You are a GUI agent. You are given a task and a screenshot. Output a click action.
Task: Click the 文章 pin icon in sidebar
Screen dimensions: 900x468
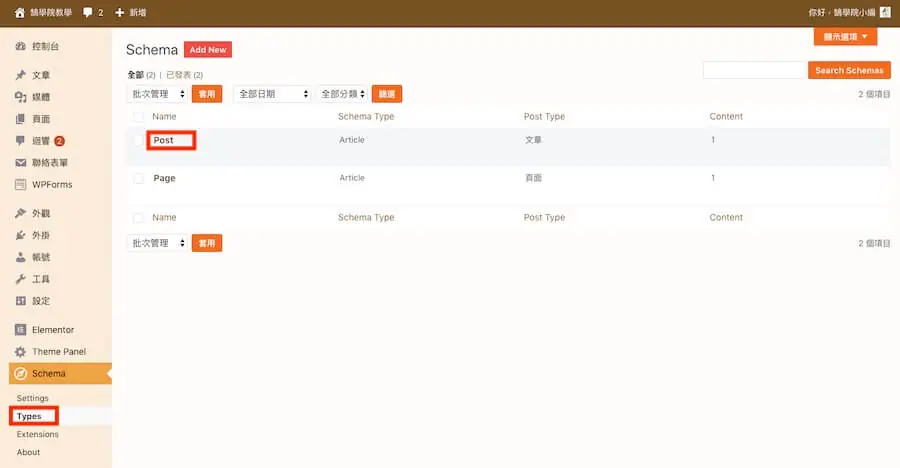[21, 75]
